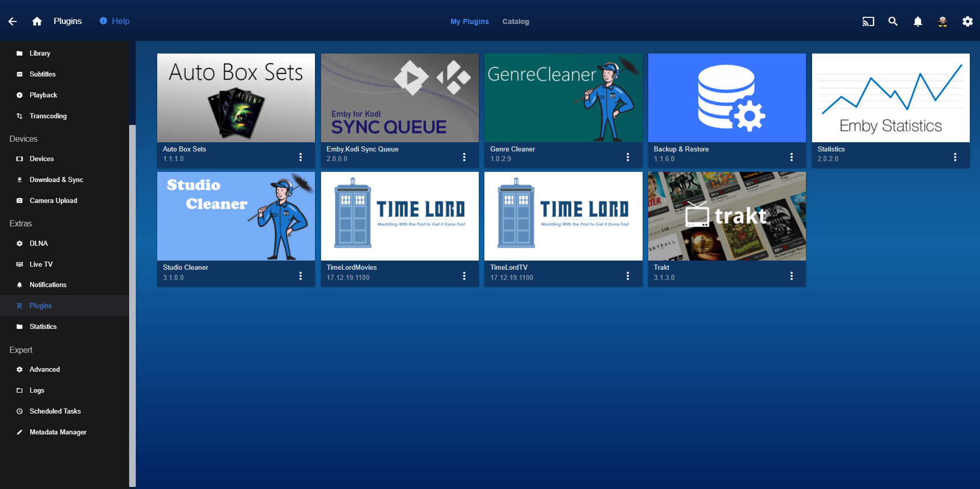Open Emby for Kodi Sync Queue thumbnail

400,98
